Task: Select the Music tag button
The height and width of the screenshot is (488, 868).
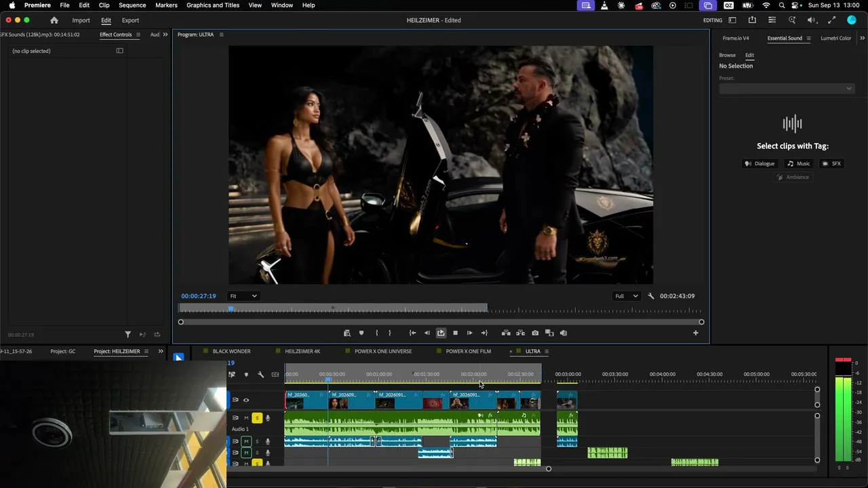Action: tap(798, 163)
